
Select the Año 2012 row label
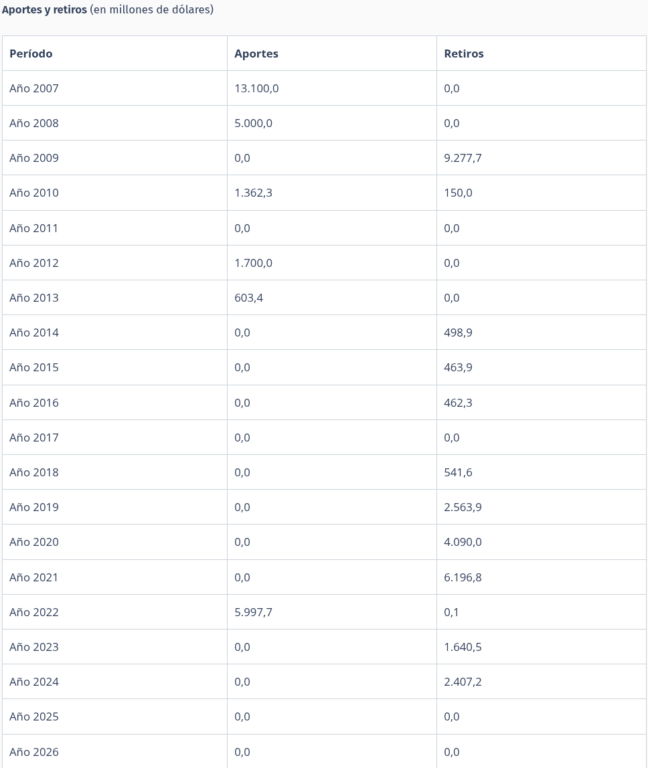34,263
